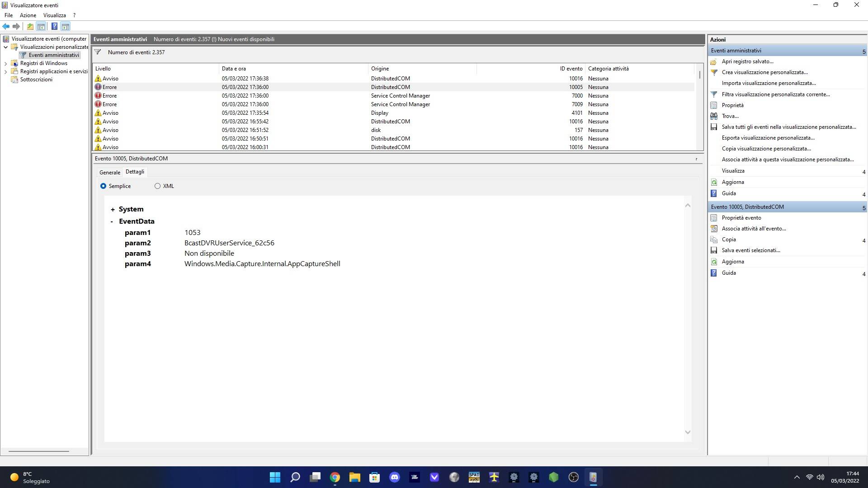The width and height of the screenshot is (868, 488).
Task: Click Associa attività all'evento
Action: coord(754,229)
